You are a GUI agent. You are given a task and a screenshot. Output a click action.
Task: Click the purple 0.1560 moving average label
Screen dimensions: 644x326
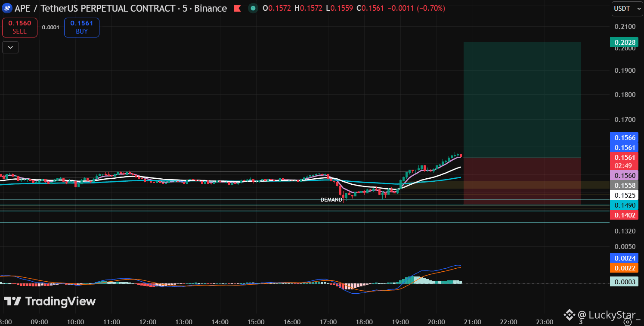(624, 175)
